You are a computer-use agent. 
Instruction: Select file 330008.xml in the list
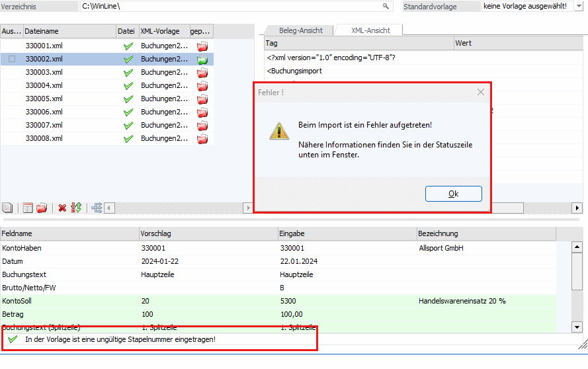point(44,138)
